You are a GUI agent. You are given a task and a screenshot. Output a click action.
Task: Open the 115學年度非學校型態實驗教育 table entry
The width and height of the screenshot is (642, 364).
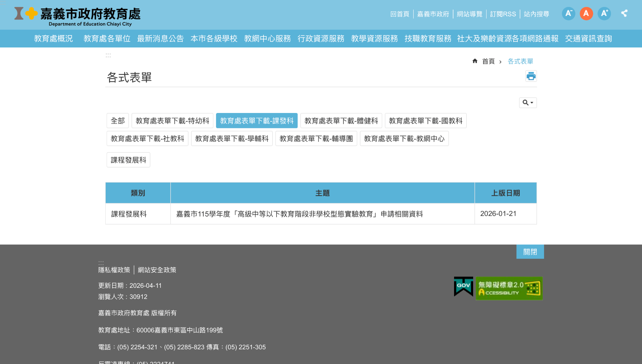tap(300, 214)
